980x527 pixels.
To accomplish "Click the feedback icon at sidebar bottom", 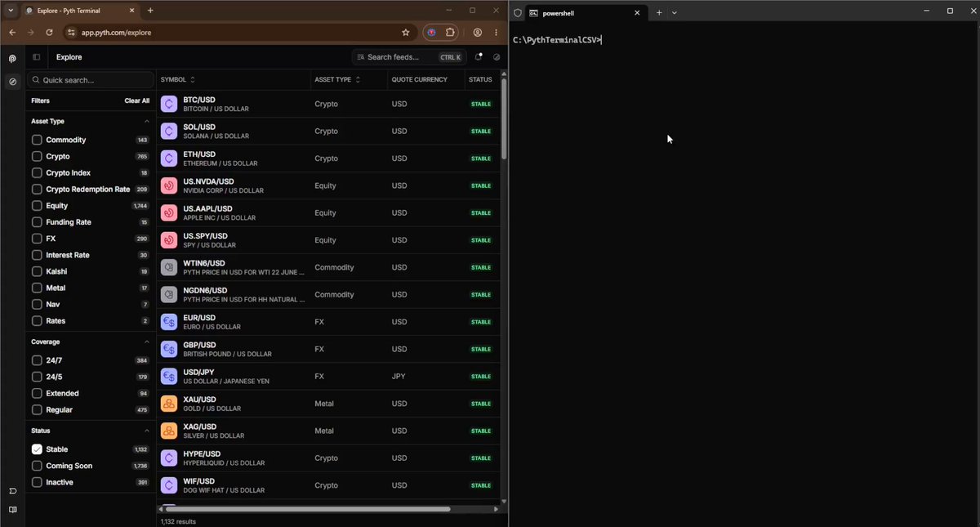I will (x=12, y=491).
